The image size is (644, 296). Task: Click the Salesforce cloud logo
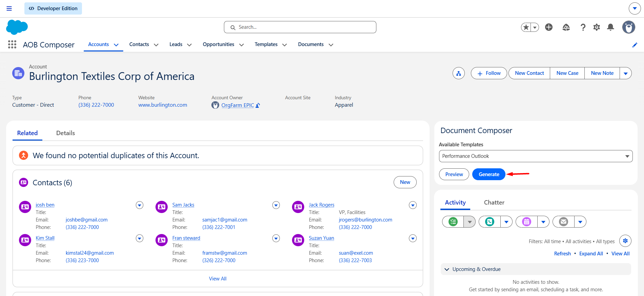(17, 27)
